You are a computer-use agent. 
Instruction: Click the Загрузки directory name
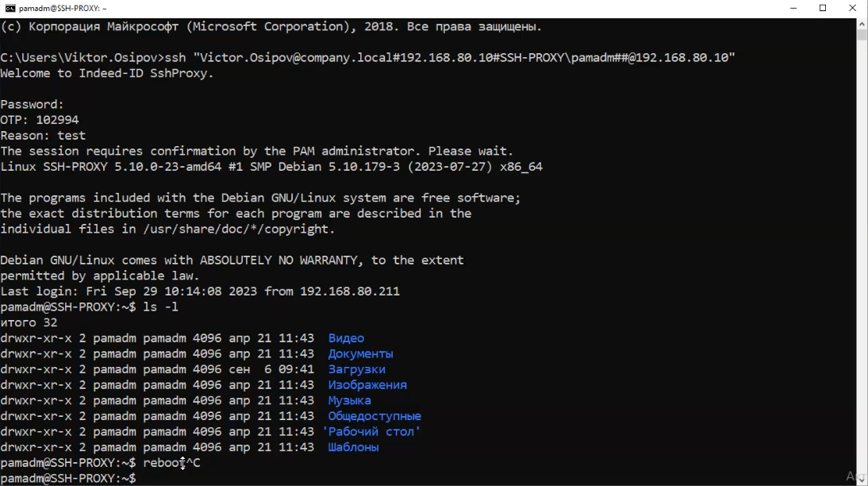(356, 369)
